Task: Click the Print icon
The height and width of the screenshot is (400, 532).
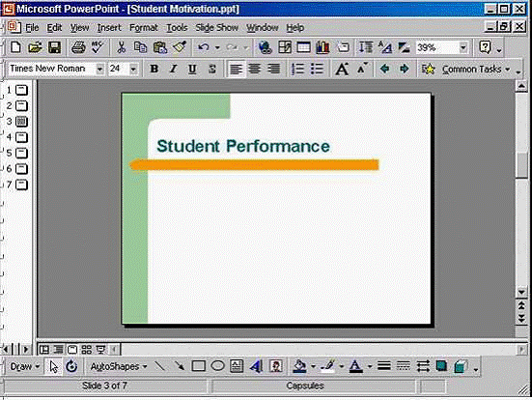Action: tap(78, 47)
